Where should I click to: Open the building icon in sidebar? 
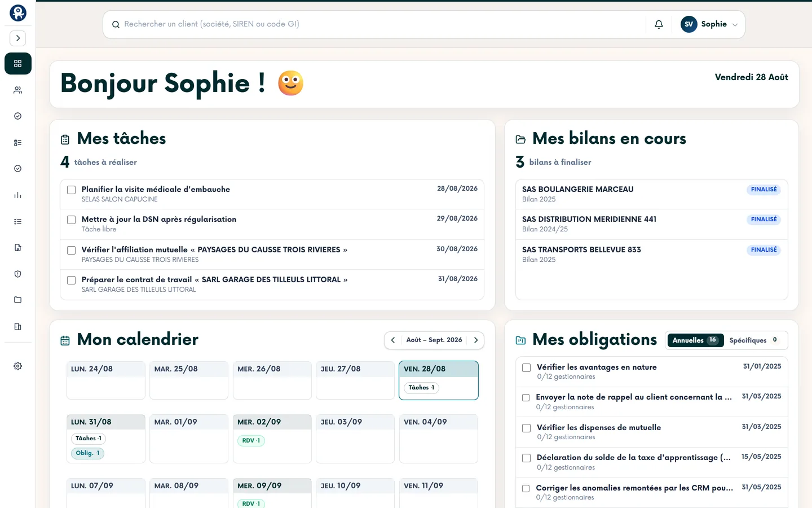tap(18, 326)
